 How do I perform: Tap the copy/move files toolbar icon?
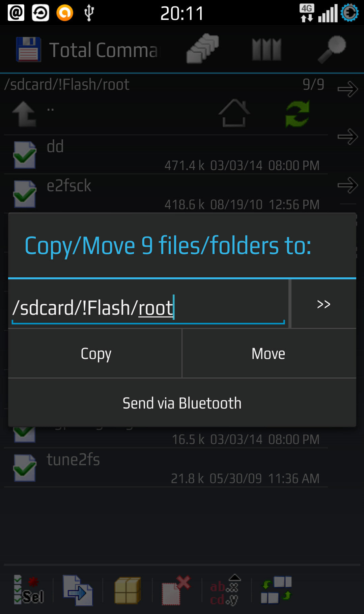click(x=78, y=590)
